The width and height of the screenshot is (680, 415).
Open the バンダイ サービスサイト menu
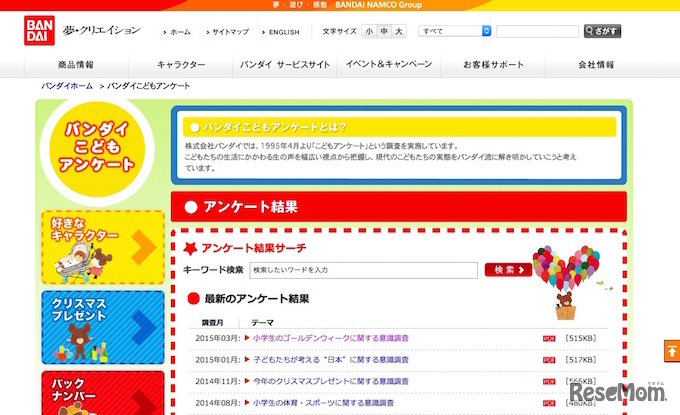coord(285,65)
